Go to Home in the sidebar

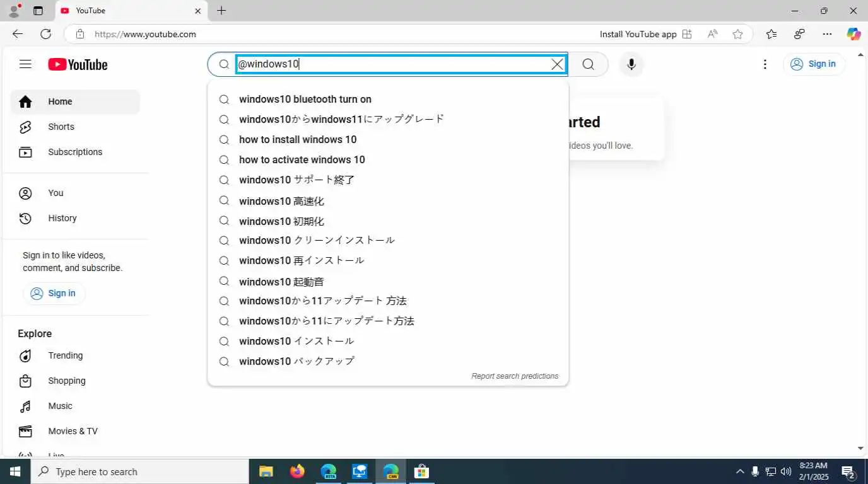tap(75, 101)
